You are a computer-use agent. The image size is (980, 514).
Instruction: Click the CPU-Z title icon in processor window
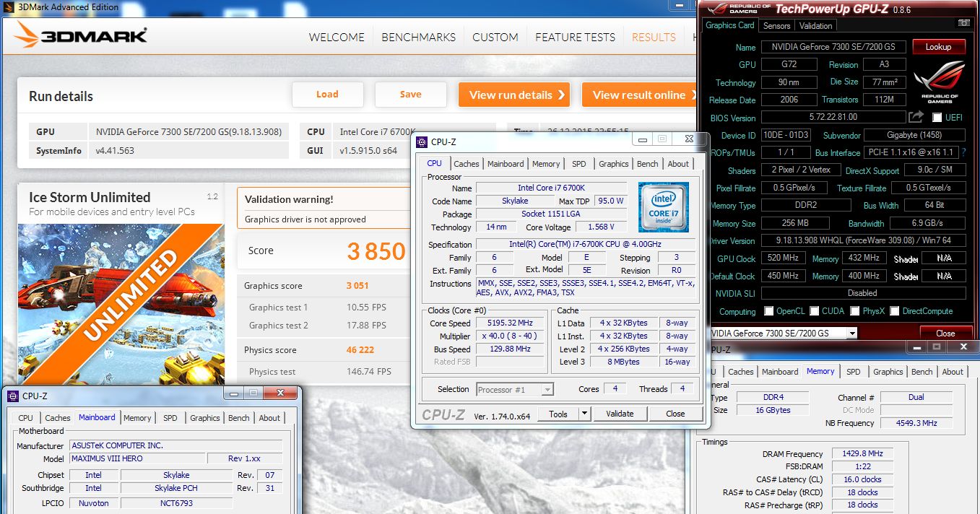click(422, 141)
